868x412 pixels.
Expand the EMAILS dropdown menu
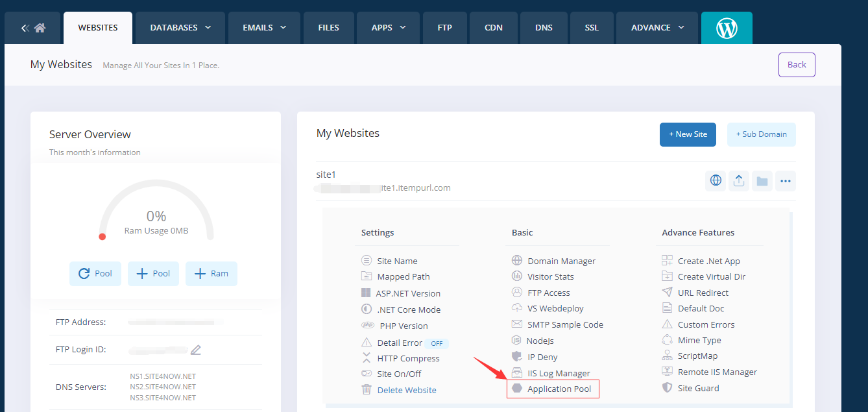pos(265,28)
